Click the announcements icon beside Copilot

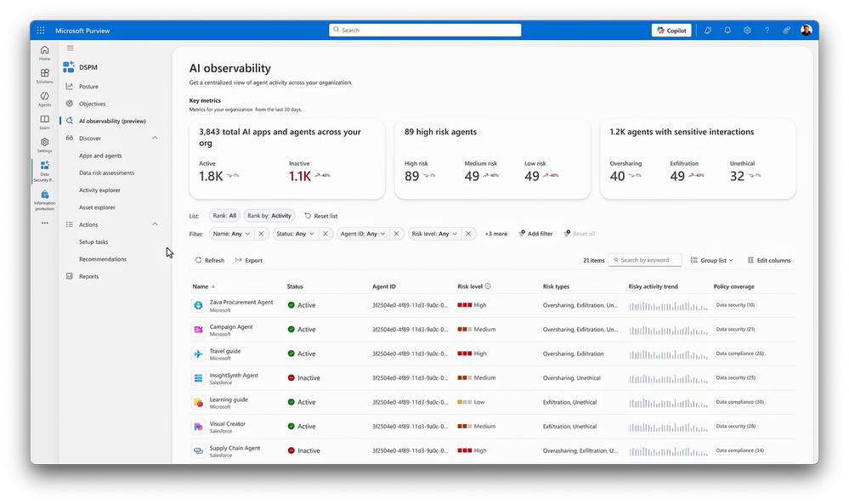click(708, 31)
